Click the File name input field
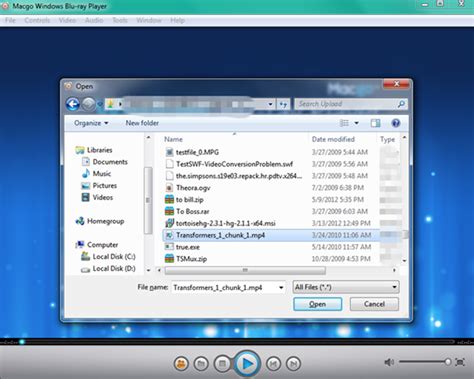Viewport: 474px width, 379px height. click(x=225, y=287)
